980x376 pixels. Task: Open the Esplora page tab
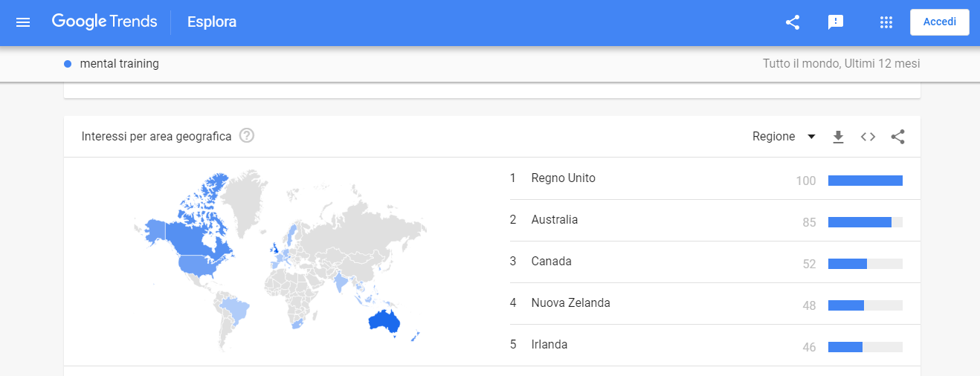tap(212, 22)
